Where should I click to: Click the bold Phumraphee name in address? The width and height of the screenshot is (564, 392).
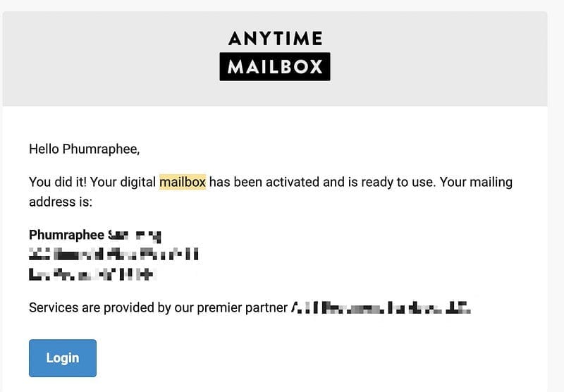(66, 235)
